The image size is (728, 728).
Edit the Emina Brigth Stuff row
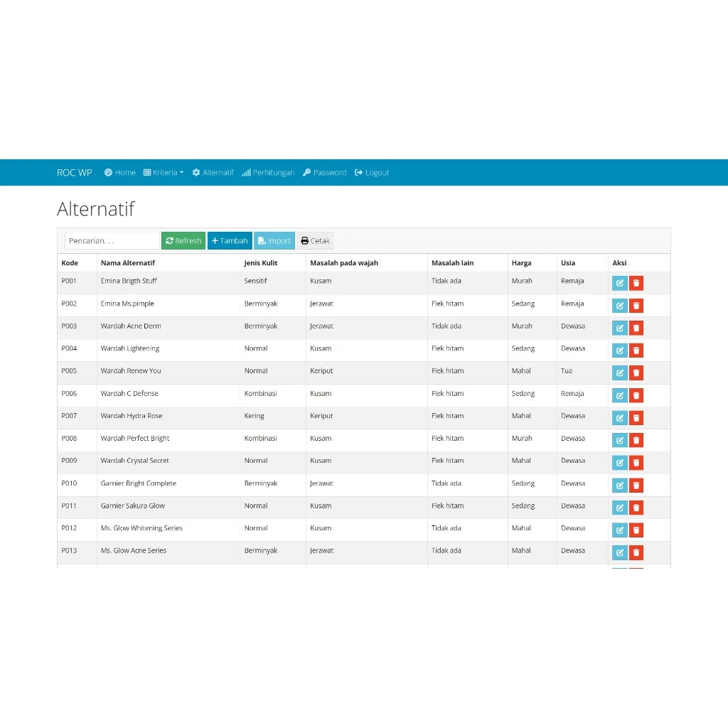[619, 283]
